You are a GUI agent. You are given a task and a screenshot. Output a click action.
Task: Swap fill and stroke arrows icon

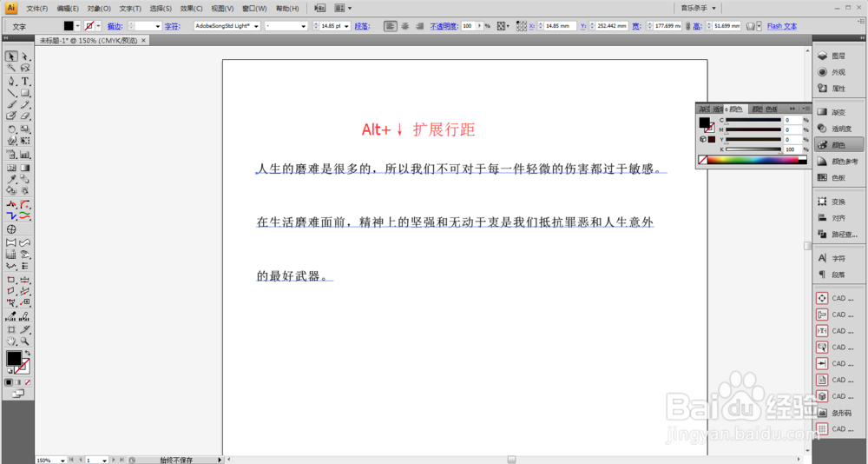(27, 353)
